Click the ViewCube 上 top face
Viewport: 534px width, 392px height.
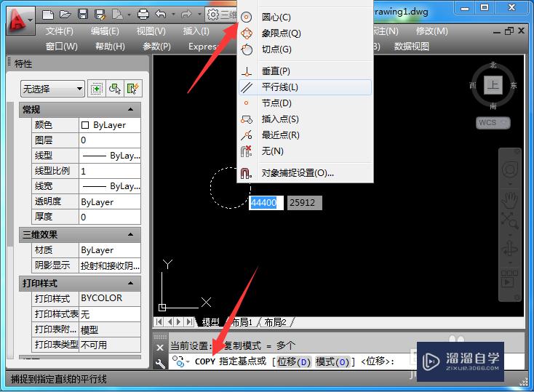pos(493,85)
